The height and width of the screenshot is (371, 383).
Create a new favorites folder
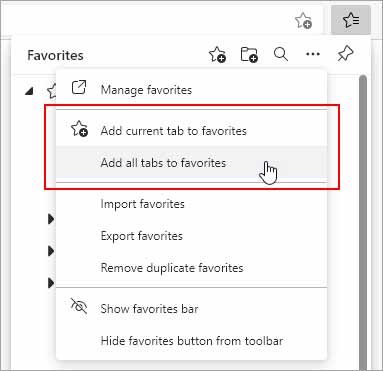click(249, 54)
